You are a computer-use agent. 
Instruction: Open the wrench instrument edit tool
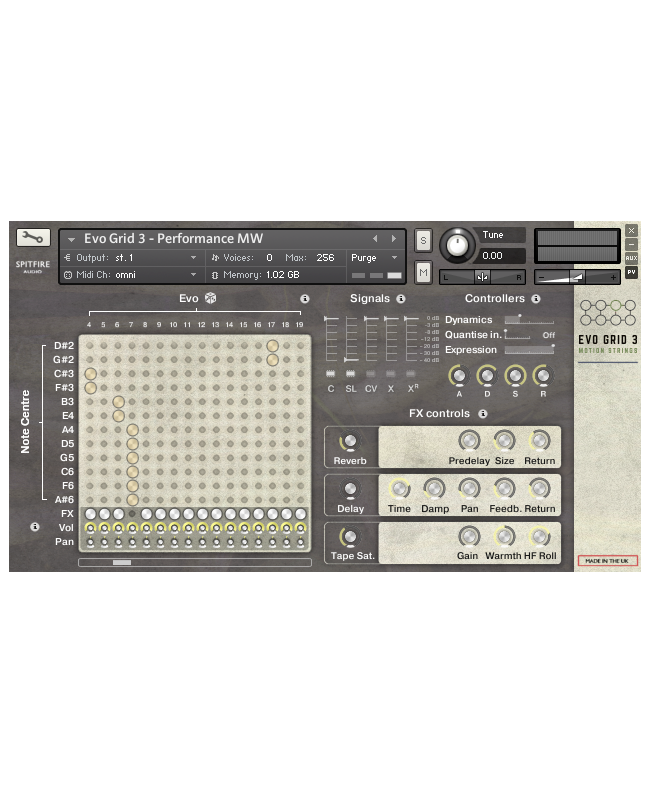pyautogui.click(x=33, y=237)
